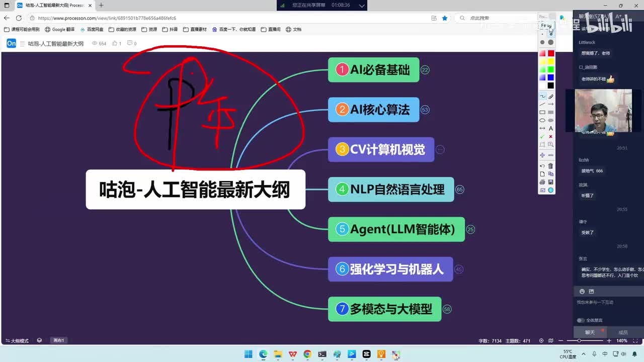Expand the 53 children of AI核心算法
The width and height of the screenshot is (644, 362).
(425, 110)
